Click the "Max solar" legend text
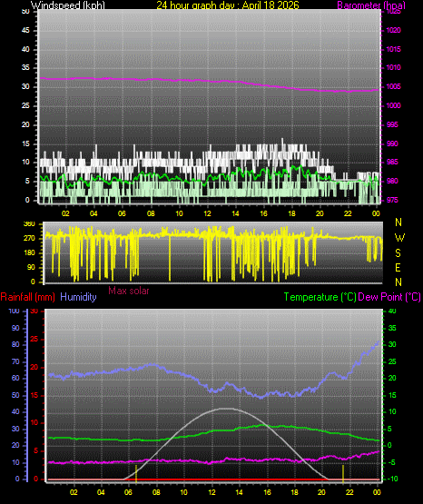 (129, 291)
